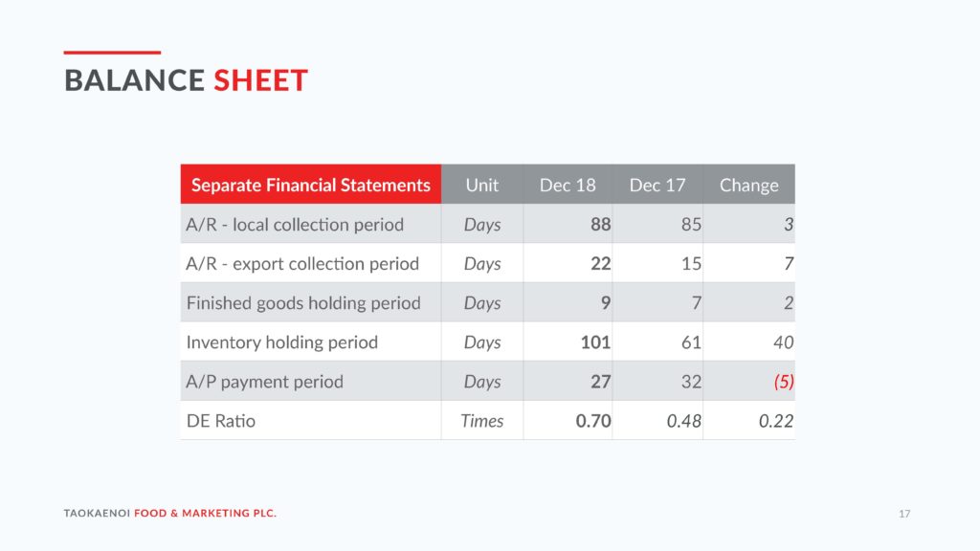Select the change value 40
This screenshot has height=551, width=980.
(783, 342)
